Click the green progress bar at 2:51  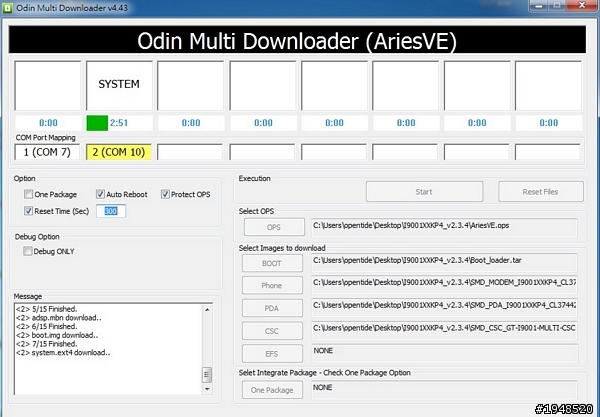pyautogui.click(x=97, y=123)
